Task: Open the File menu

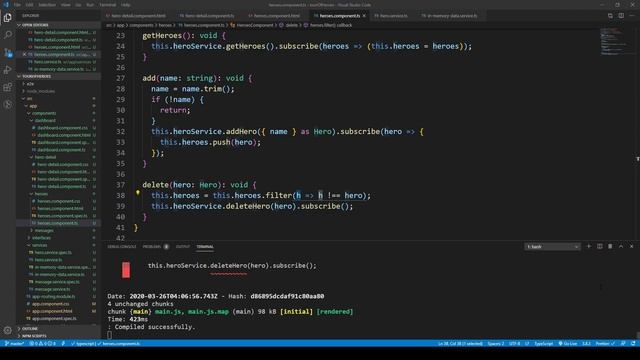Action: (x=17, y=5)
